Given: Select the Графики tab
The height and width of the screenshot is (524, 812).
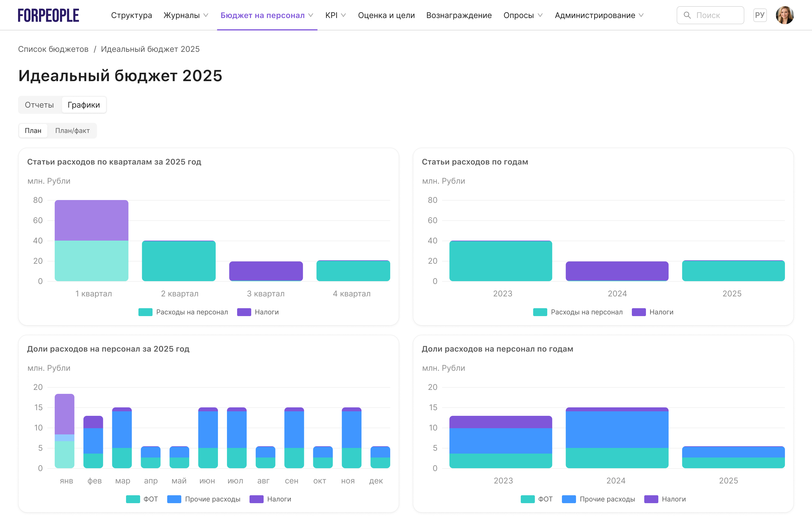Looking at the screenshot, I should pyautogui.click(x=84, y=105).
